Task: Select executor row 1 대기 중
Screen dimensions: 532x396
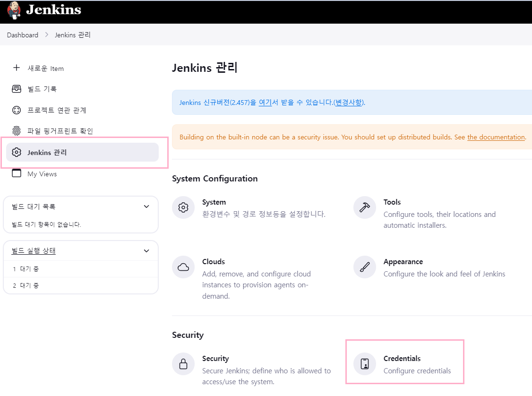Action: pyautogui.click(x=81, y=269)
